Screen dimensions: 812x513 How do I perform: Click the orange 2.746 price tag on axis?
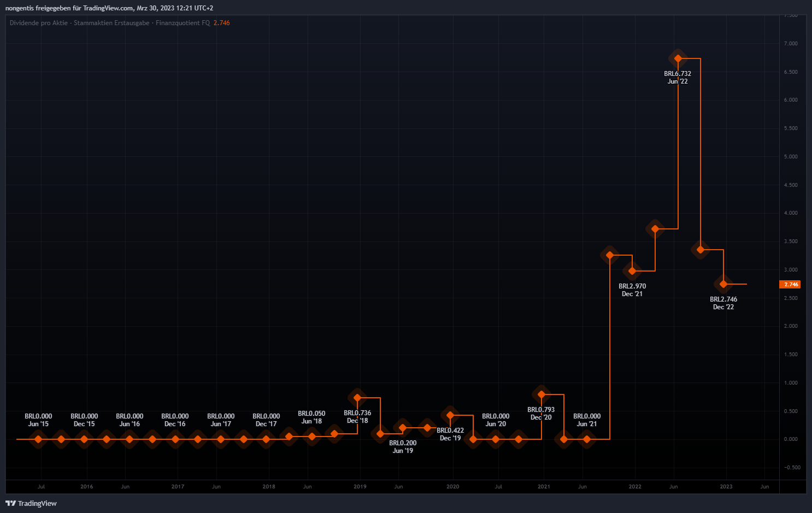790,285
